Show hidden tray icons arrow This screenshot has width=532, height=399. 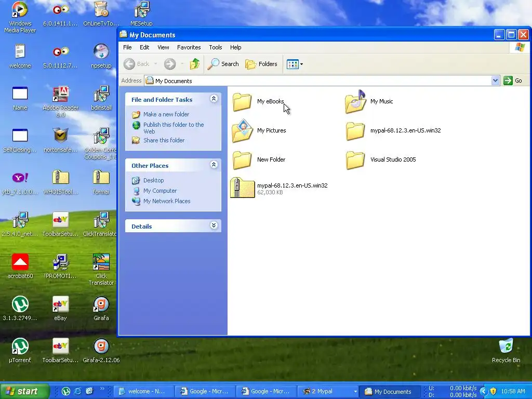(x=484, y=392)
